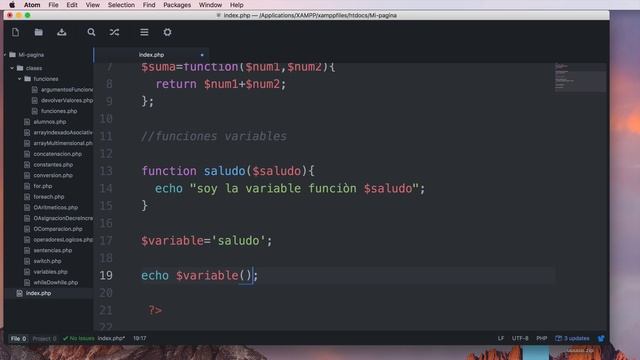Open the Window menu
640x360 pixels.
click(210, 5)
